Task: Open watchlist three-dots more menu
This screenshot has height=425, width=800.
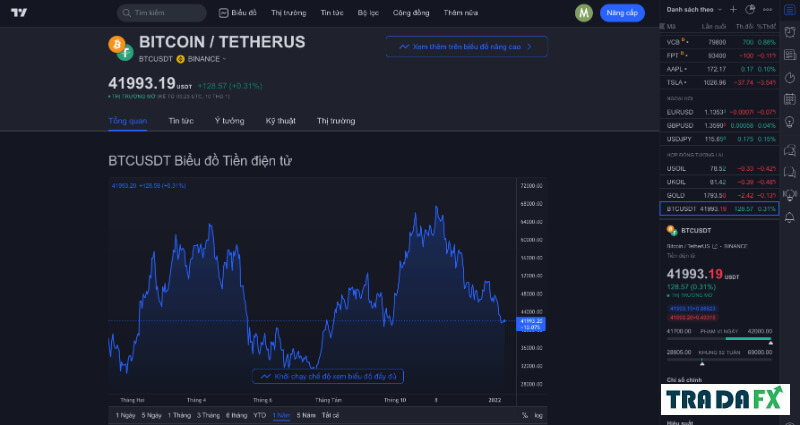Action: pos(767,10)
